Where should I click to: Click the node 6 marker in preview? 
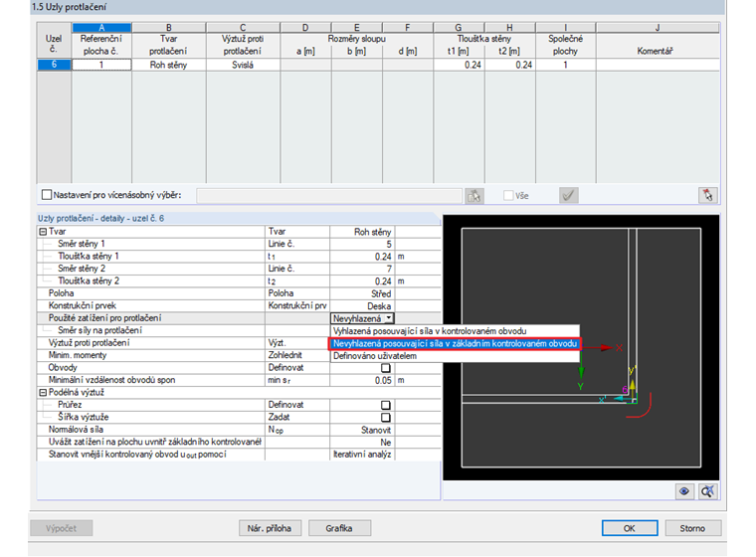[626, 390]
